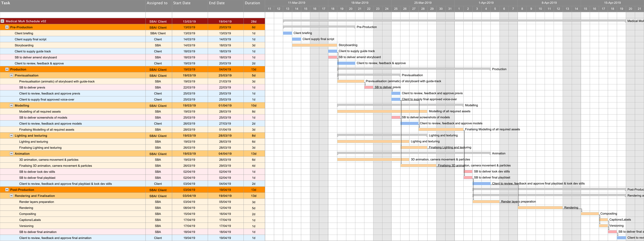Collapse the Modelling subgroup

point(11,105)
